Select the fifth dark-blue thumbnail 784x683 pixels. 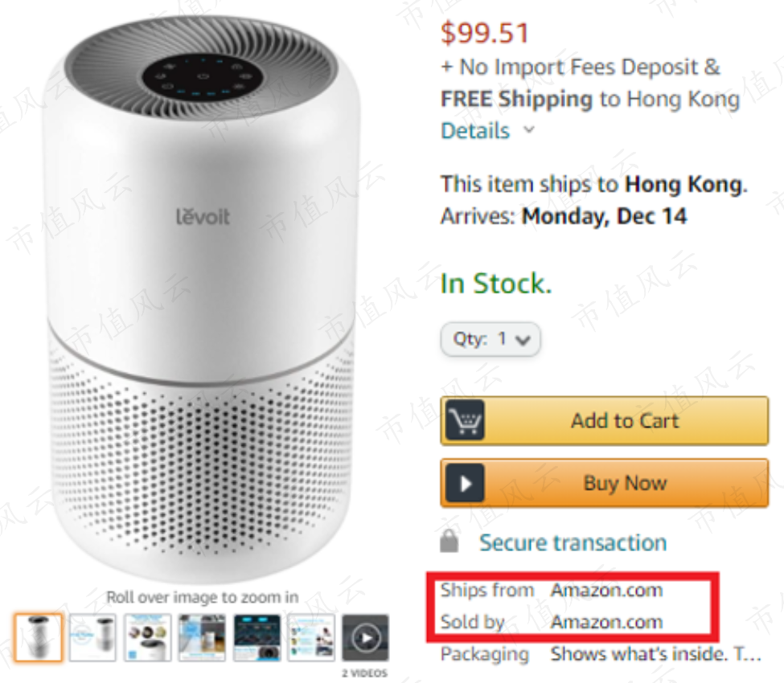257,638
